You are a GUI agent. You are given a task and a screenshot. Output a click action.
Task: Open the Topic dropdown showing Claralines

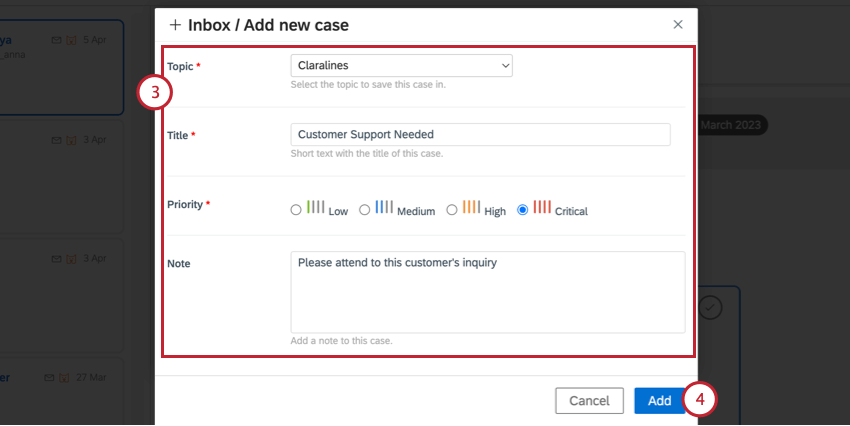401,66
